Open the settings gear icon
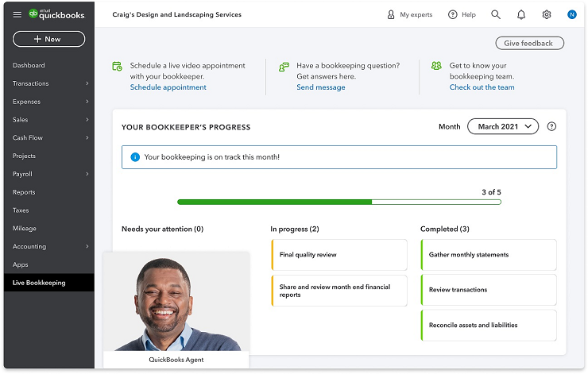This screenshot has height=374, width=588. point(547,14)
